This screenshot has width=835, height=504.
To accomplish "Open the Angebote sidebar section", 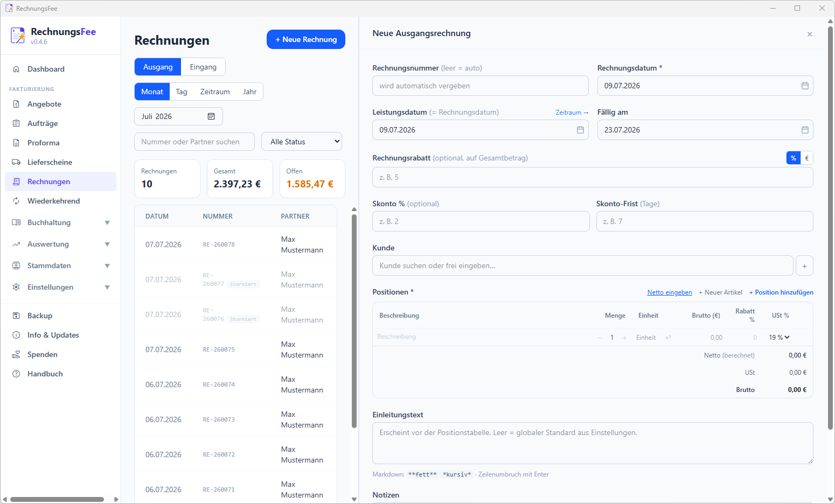I will [x=60, y=104].
